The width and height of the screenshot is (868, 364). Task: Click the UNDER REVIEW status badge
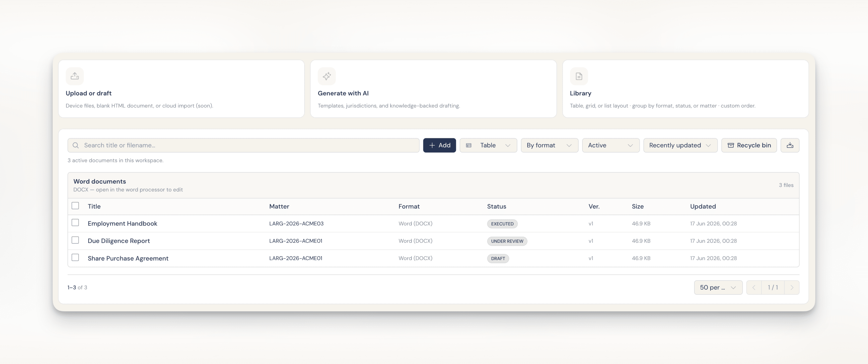pyautogui.click(x=507, y=241)
